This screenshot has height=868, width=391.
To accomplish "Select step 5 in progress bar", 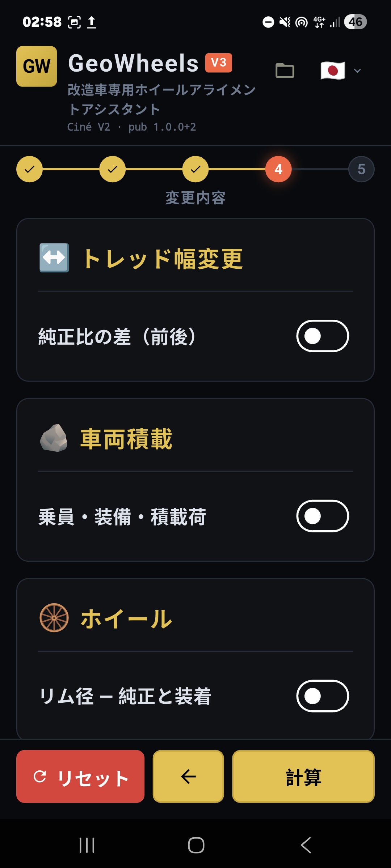I will point(361,169).
